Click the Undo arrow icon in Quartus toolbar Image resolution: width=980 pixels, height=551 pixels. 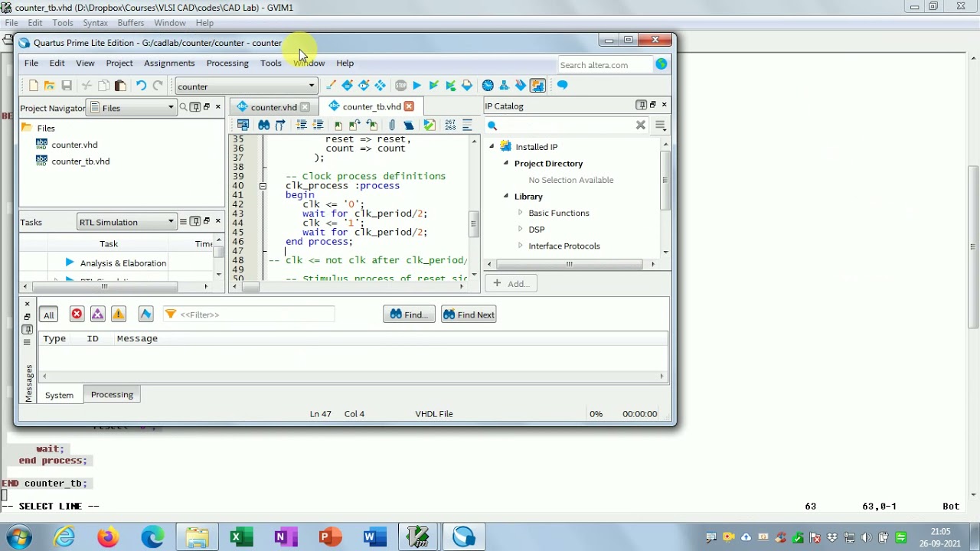141,86
